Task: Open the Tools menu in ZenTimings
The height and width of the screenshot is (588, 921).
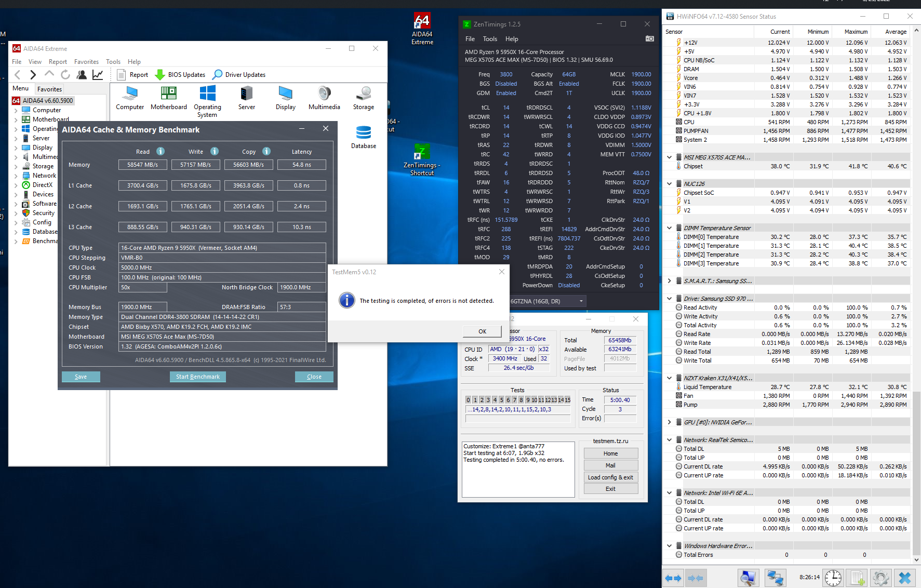Action: click(490, 38)
